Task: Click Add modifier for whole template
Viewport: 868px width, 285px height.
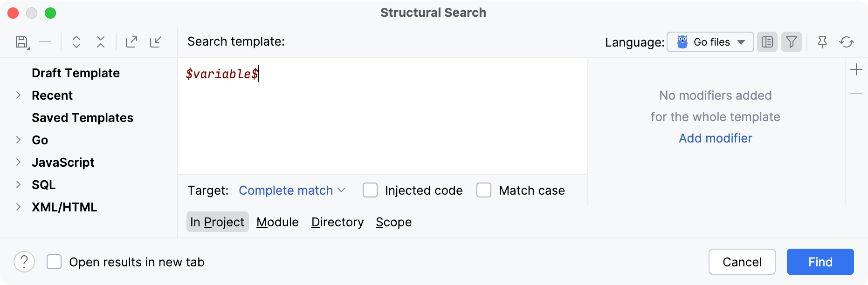Action: [x=715, y=138]
